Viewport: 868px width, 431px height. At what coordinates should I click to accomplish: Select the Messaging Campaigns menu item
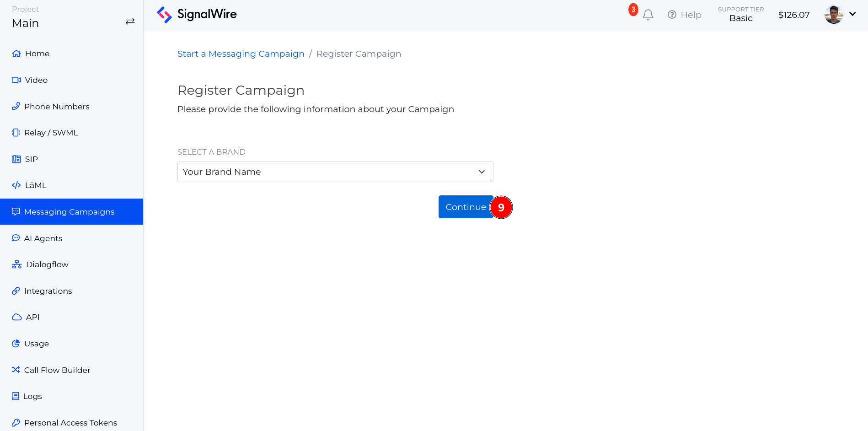[69, 211]
